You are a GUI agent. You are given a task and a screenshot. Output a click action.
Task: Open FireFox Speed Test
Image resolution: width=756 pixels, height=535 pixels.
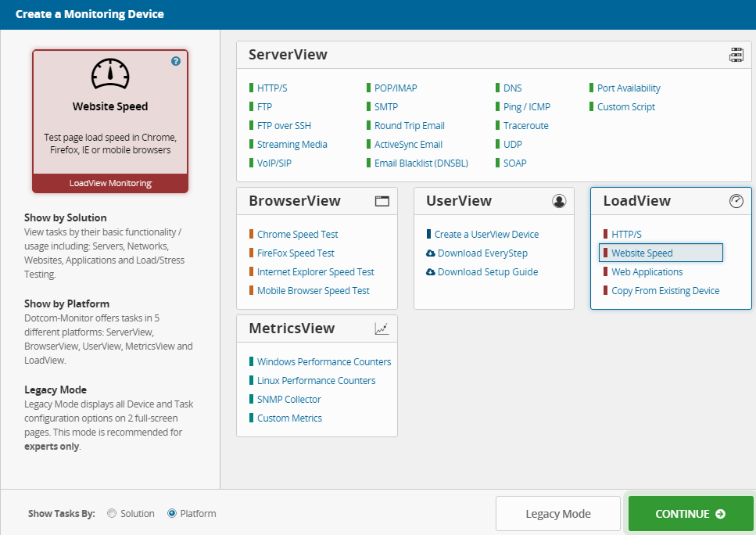point(296,253)
